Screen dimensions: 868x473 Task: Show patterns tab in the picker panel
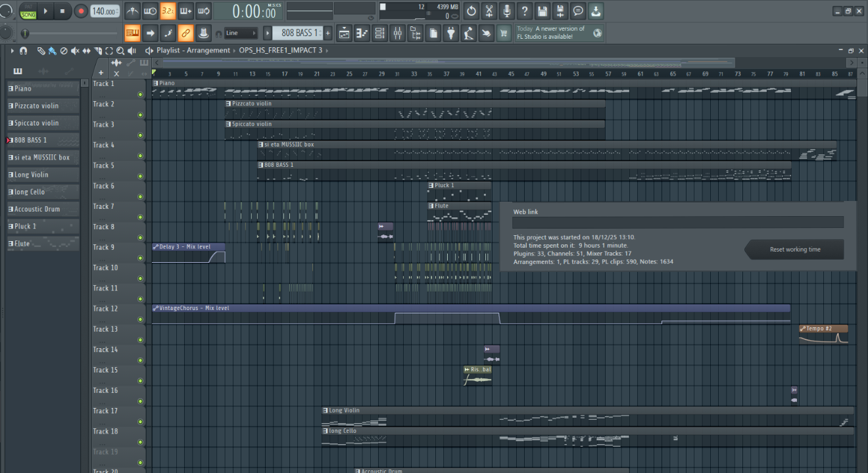(18, 71)
